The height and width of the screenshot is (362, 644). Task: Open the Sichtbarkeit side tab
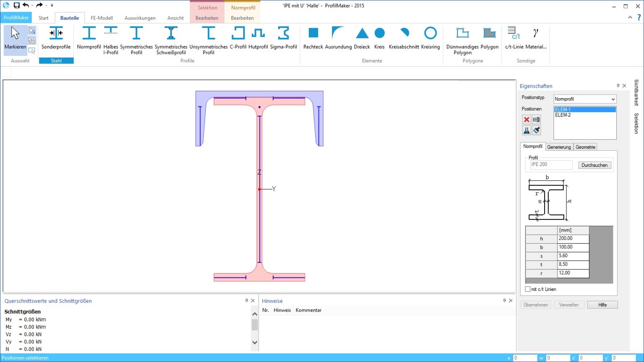click(636, 93)
